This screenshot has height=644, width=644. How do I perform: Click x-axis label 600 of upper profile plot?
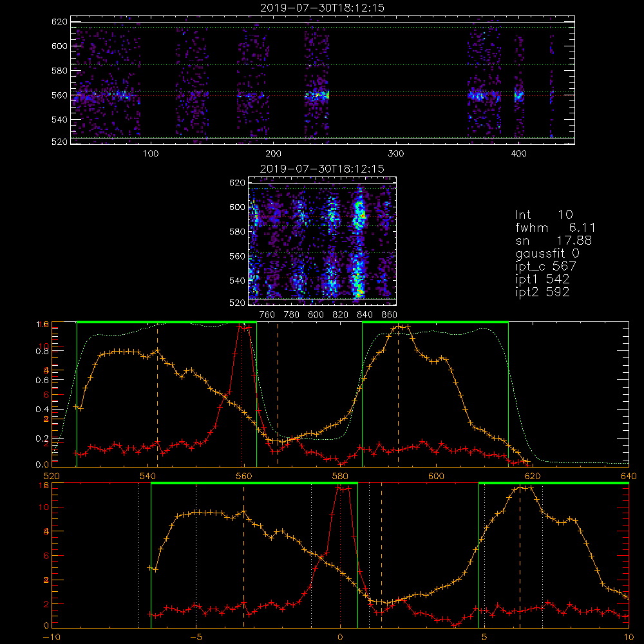pos(436,477)
